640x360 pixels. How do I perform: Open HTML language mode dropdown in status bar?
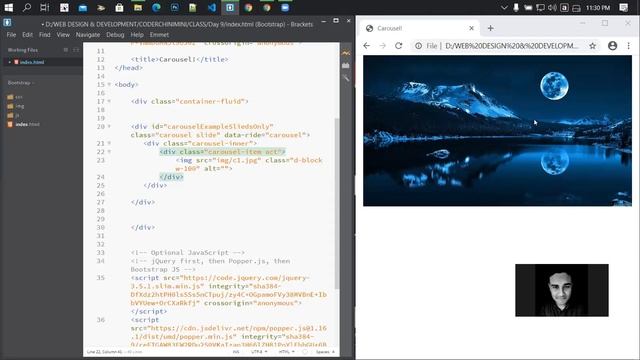coord(287,352)
